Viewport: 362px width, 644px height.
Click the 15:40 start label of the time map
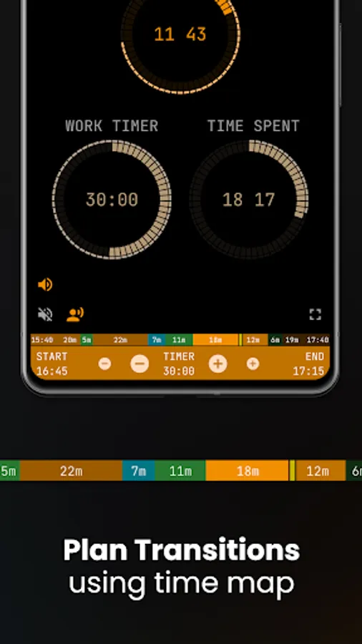[x=42, y=340]
